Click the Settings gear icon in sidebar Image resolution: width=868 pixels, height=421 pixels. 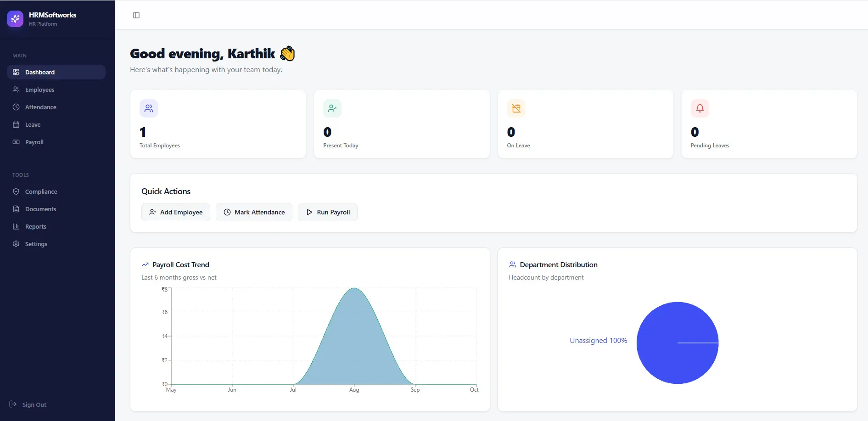click(16, 244)
